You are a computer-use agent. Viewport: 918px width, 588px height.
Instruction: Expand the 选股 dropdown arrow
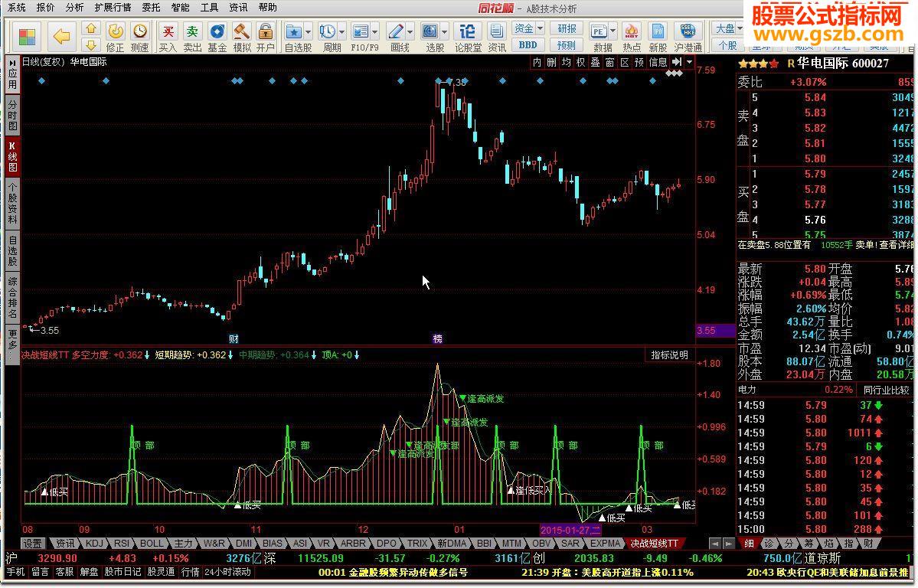click(444, 31)
